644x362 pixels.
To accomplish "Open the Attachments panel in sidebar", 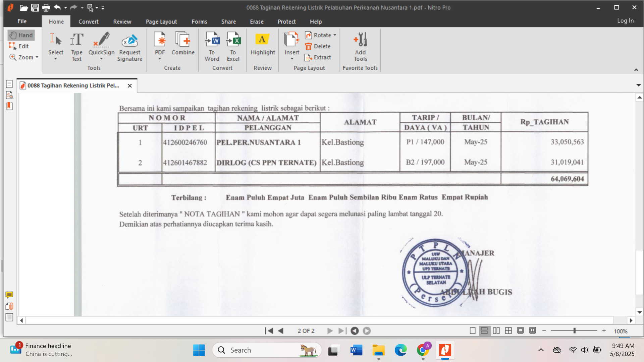I will 9,306.
